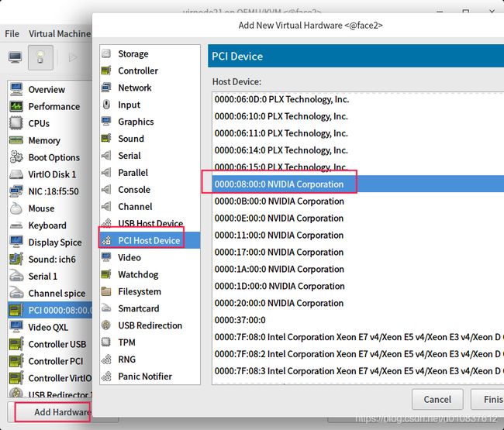
Task: Click the Serial port icon
Action: (106, 156)
